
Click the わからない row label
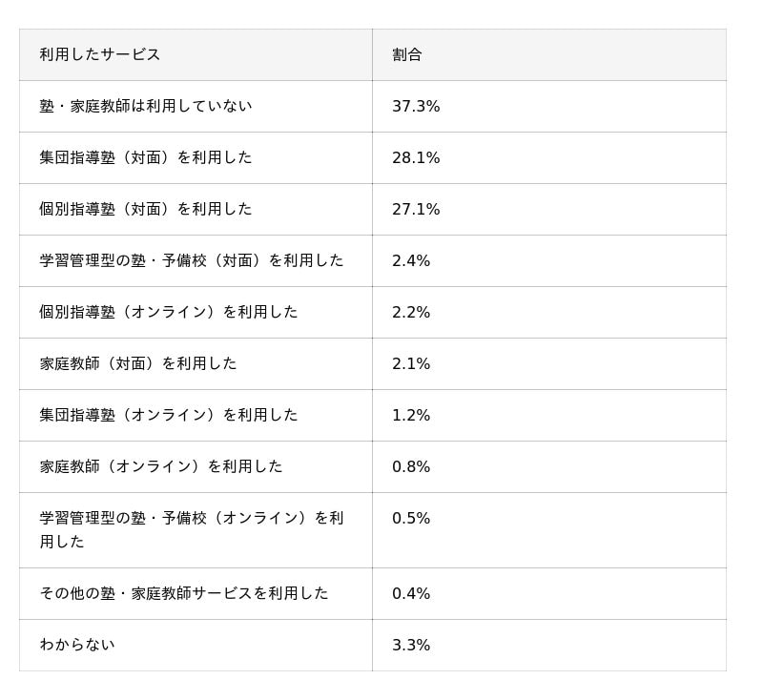pyautogui.click(x=77, y=645)
